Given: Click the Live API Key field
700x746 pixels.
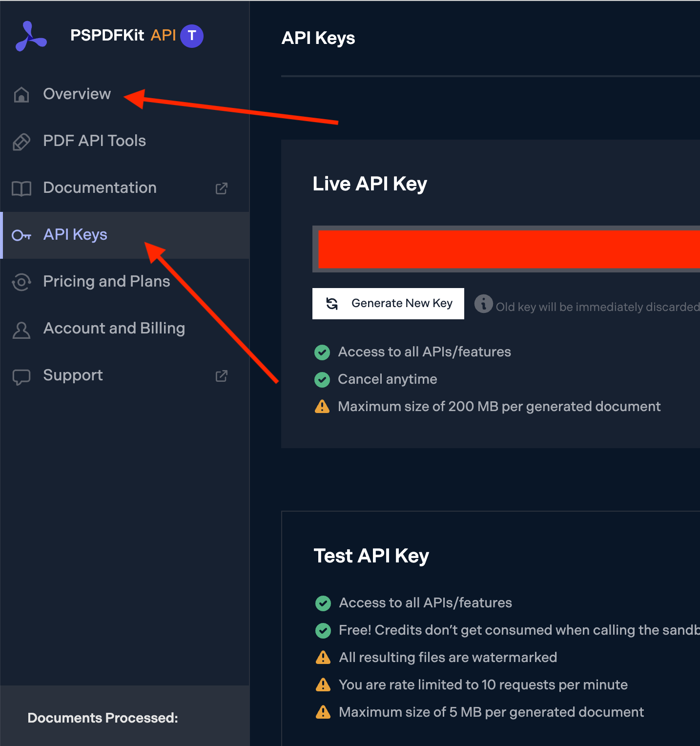Looking at the screenshot, I should (508, 249).
